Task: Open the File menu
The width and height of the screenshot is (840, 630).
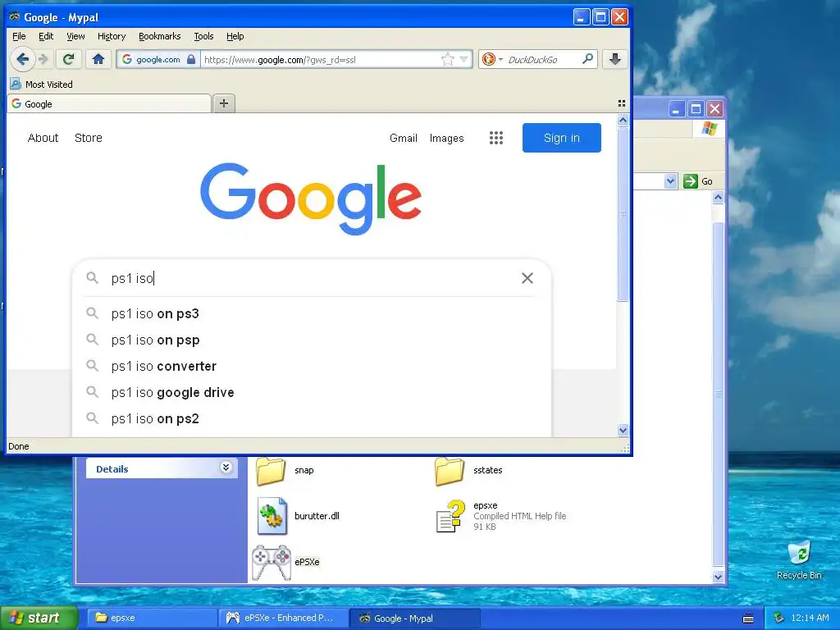Action: click(19, 36)
